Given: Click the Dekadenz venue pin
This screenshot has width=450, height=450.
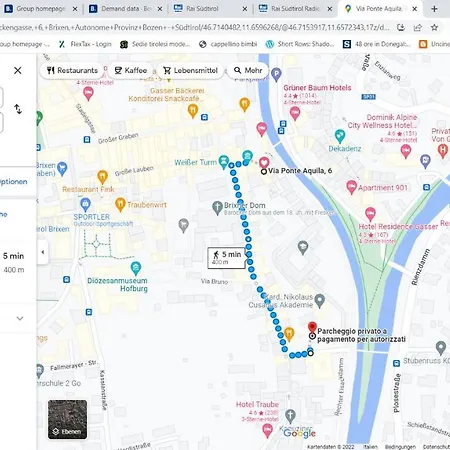Looking at the screenshot, I should (340, 136).
